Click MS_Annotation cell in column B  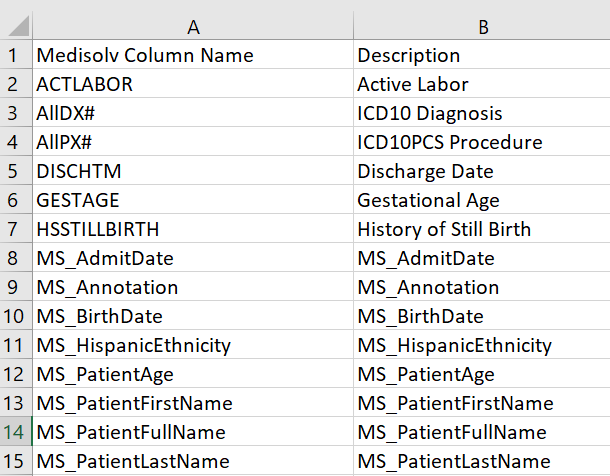[482, 286]
